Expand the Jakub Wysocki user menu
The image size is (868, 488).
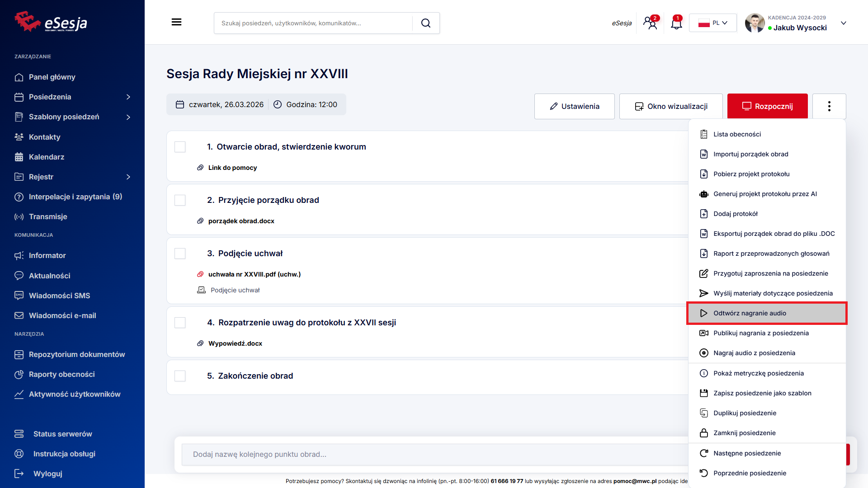pos(843,23)
